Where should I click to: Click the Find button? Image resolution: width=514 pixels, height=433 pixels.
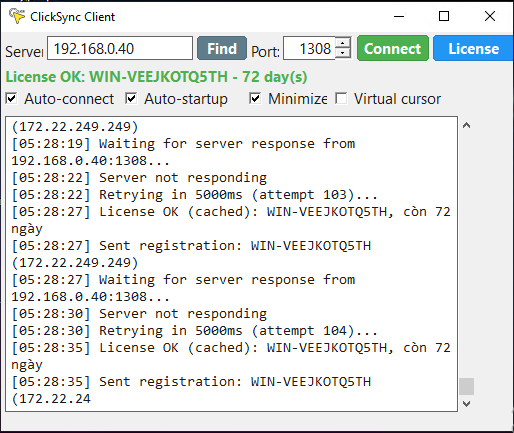coord(222,48)
